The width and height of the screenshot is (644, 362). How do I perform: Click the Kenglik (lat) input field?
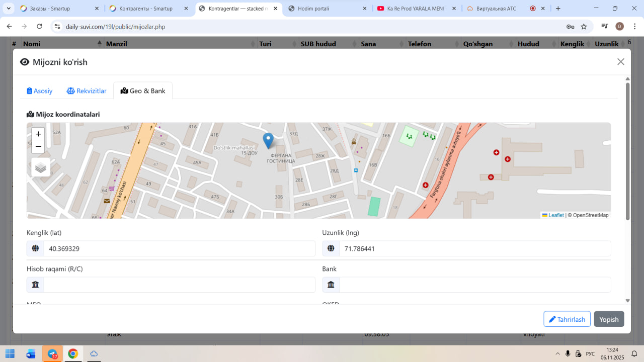pyautogui.click(x=179, y=248)
